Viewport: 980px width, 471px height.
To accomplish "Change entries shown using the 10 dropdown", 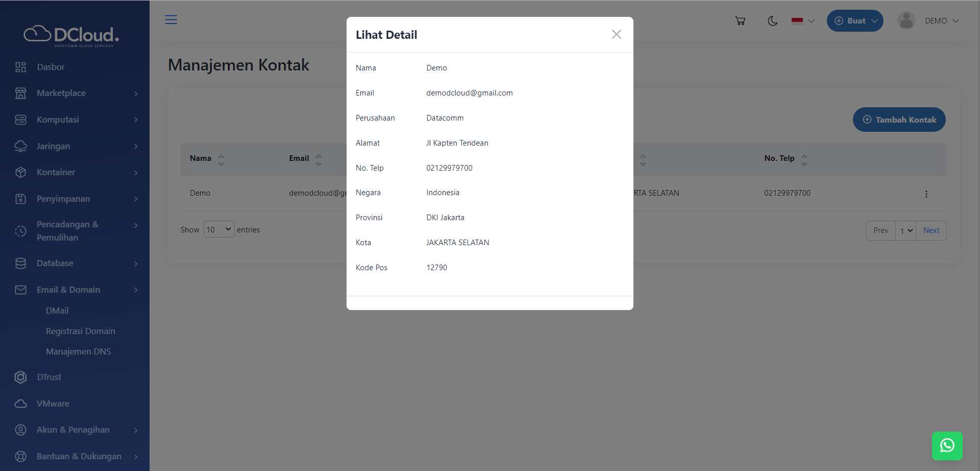I will click(218, 229).
